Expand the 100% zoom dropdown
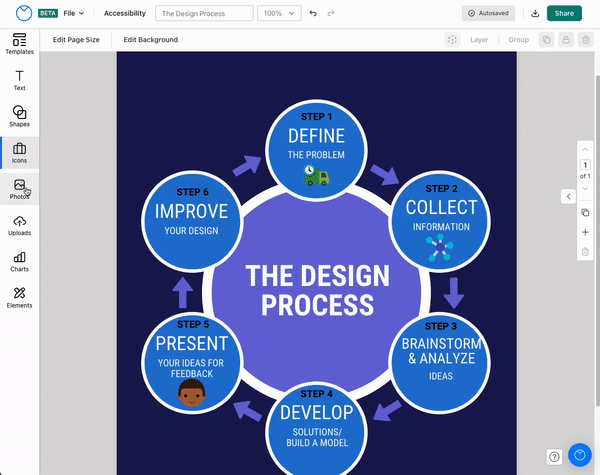600x475 pixels. pyautogui.click(x=278, y=14)
